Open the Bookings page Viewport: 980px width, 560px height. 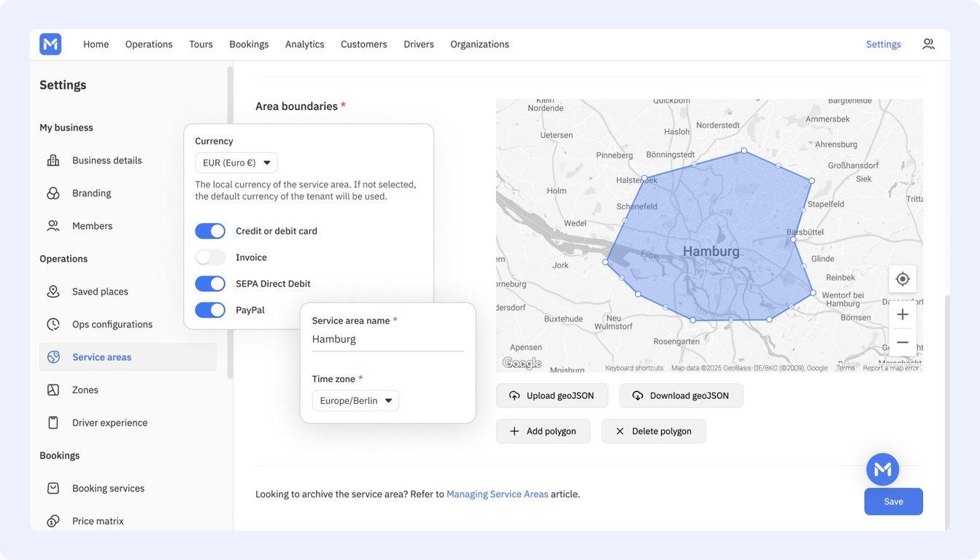tap(249, 44)
